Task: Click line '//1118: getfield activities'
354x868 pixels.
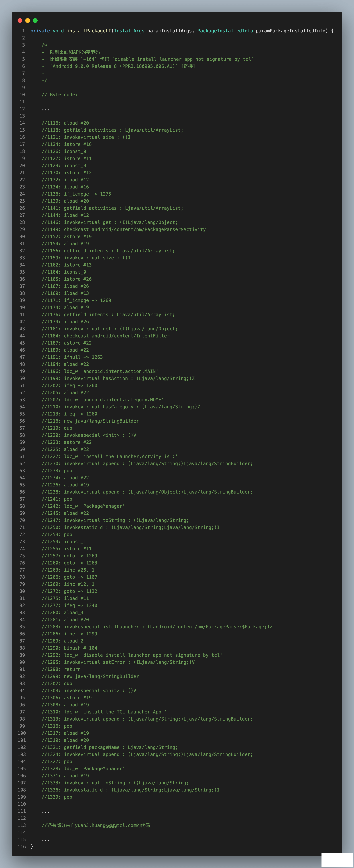Action: (x=112, y=130)
